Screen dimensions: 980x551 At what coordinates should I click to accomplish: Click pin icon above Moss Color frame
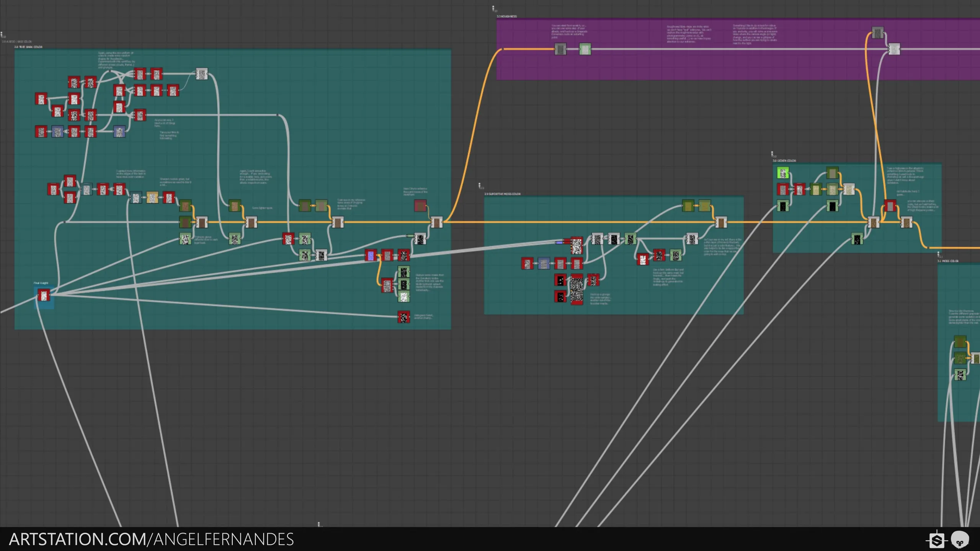point(939,254)
